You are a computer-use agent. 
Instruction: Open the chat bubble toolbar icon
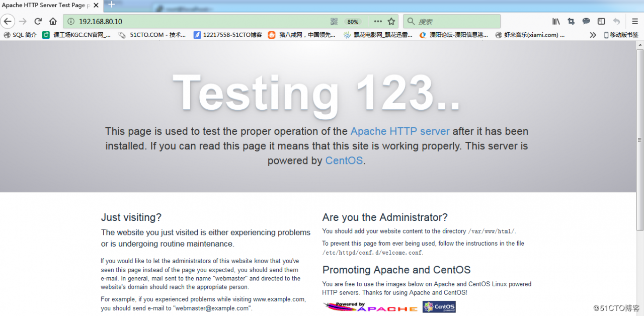coord(586,21)
